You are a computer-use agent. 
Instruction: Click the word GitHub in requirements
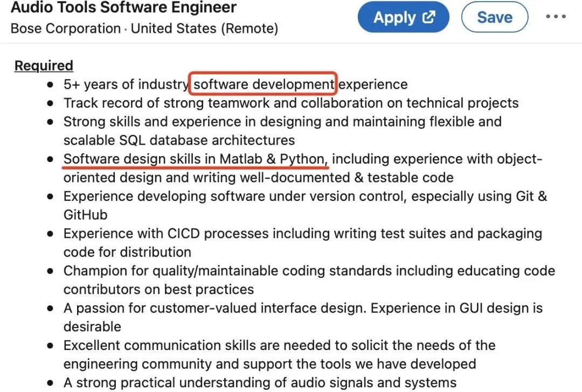click(86, 215)
